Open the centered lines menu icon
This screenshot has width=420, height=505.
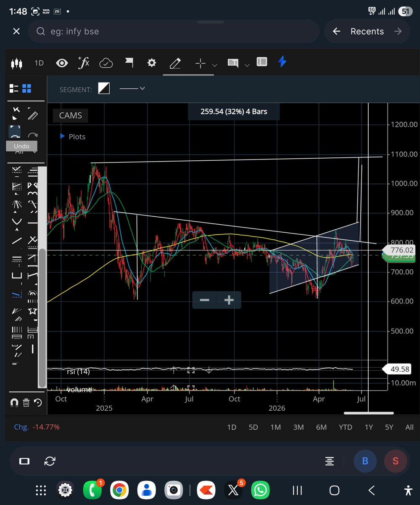330,461
